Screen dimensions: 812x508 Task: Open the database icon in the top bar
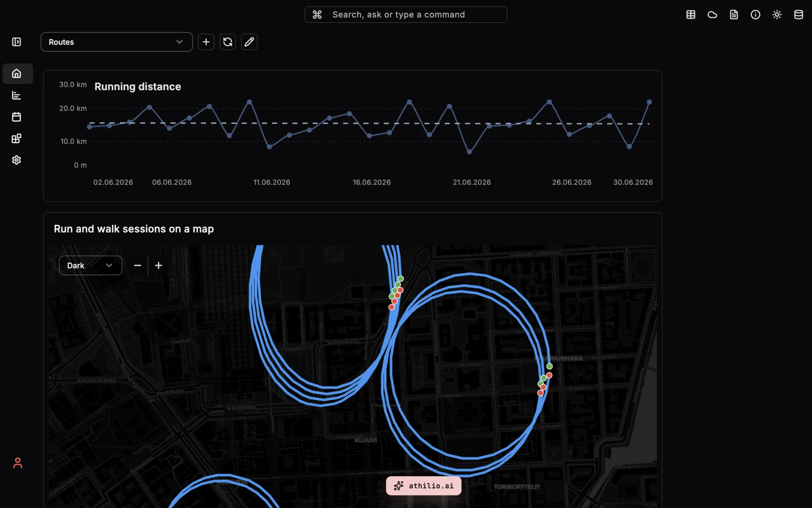pyautogui.click(x=799, y=15)
